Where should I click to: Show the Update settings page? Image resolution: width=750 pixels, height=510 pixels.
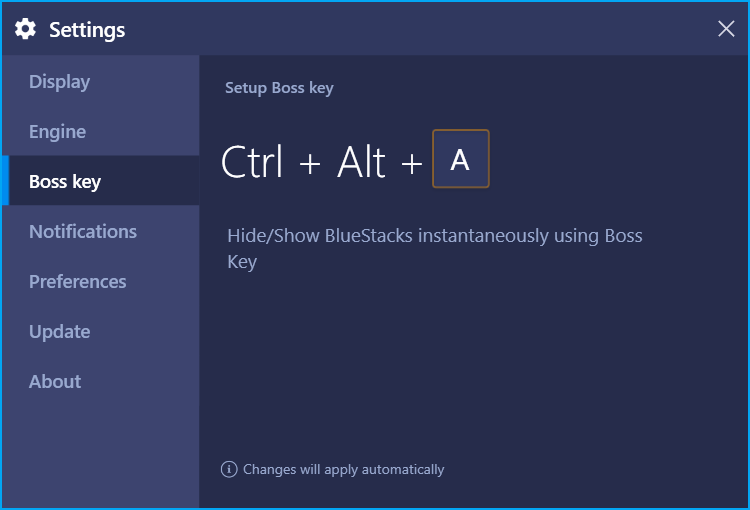tap(100, 332)
